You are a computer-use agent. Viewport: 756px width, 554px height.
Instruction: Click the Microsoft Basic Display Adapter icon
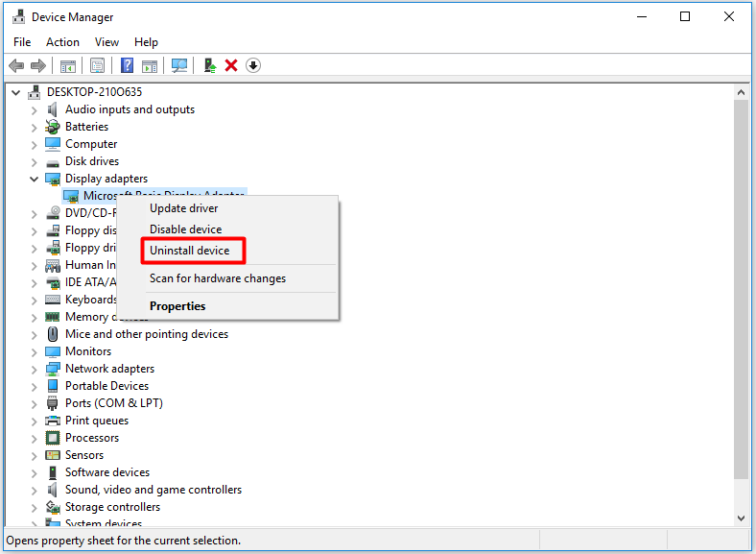[x=71, y=197]
